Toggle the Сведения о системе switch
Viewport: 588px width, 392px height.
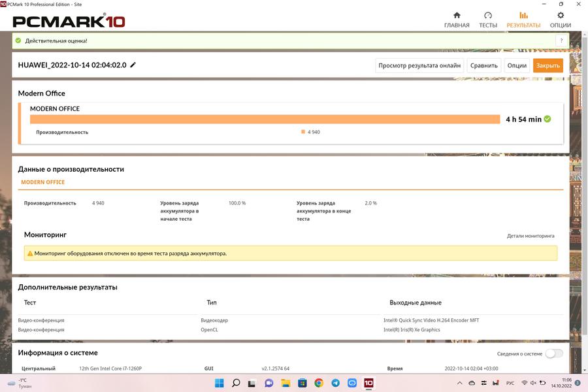tap(554, 353)
